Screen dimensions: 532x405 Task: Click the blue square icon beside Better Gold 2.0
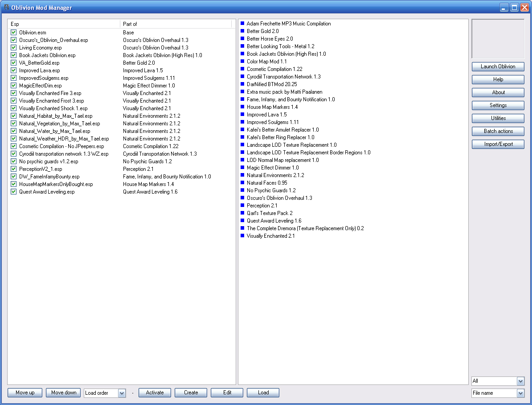[x=242, y=31]
